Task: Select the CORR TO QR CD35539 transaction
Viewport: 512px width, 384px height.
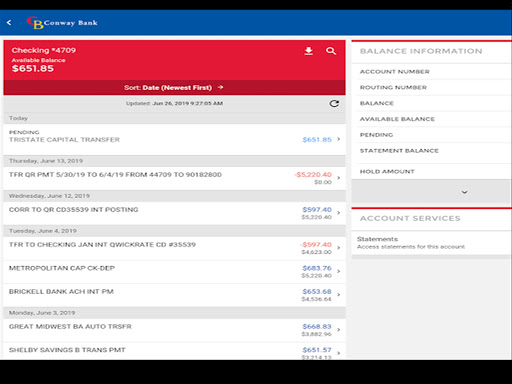Action: 174,213
